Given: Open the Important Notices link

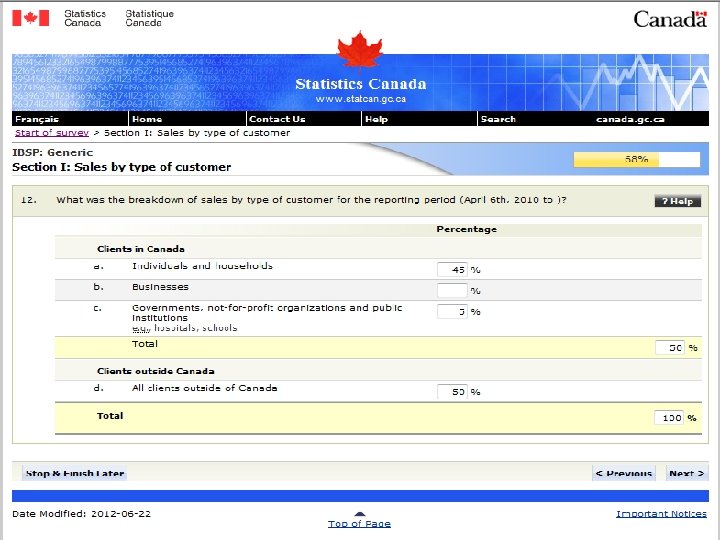Looking at the screenshot, I should tap(661, 514).
